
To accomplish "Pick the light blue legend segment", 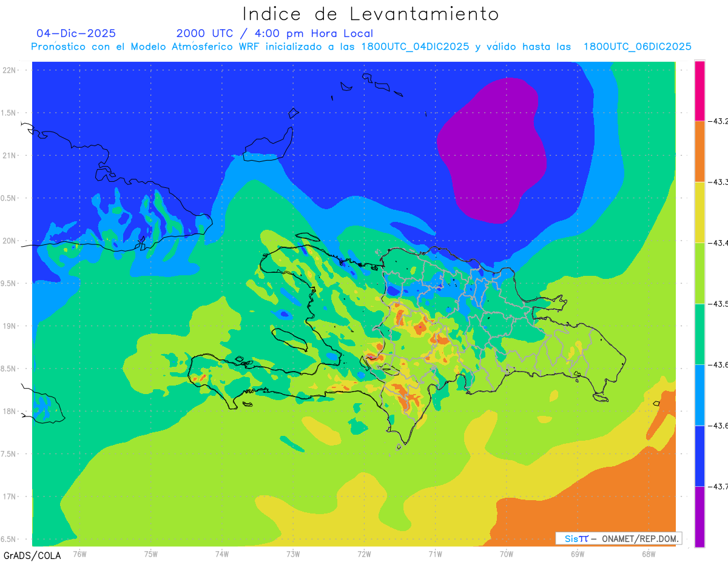I will point(699,395).
